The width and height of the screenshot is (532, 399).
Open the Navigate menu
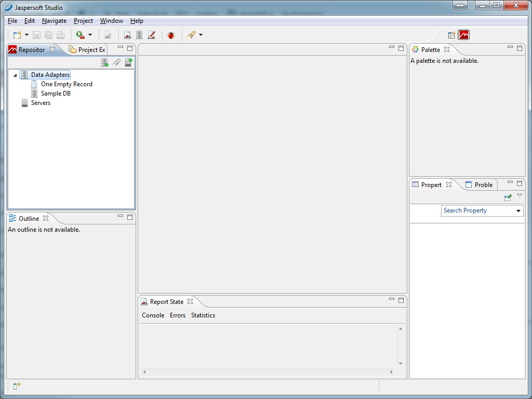pos(54,21)
